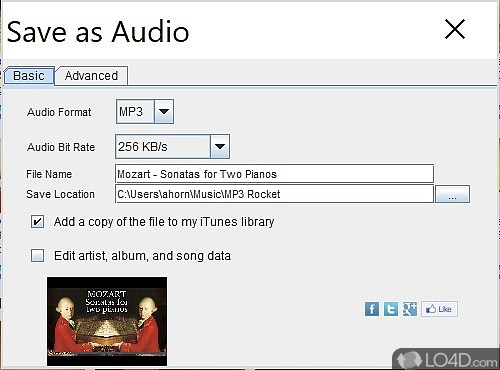The image size is (500, 370).
Task: Expand the Audio Bit Rate dropdown arrow
Action: point(220,146)
